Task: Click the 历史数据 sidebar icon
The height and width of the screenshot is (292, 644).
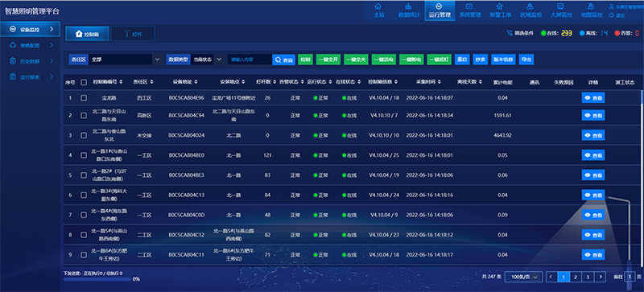Action: (13, 61)
